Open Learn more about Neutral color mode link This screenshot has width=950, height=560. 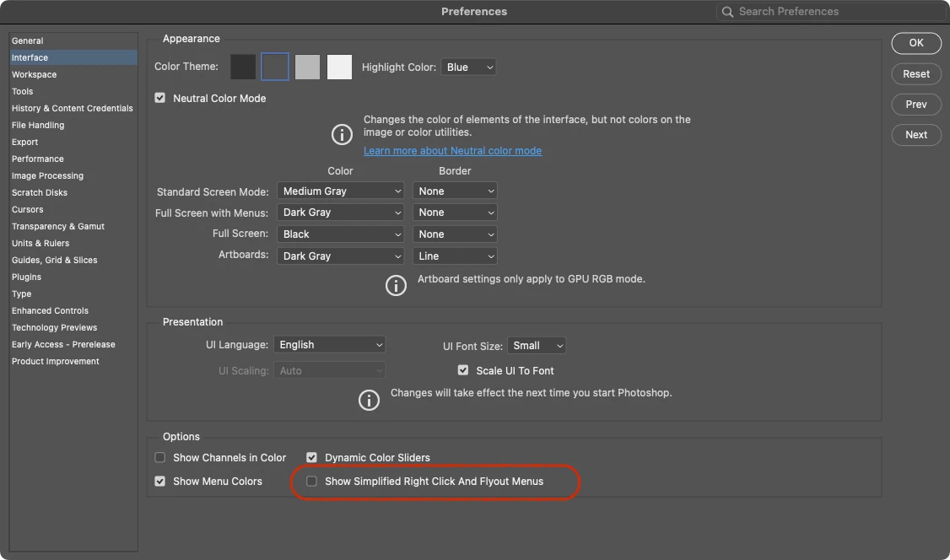click(452, 151)
